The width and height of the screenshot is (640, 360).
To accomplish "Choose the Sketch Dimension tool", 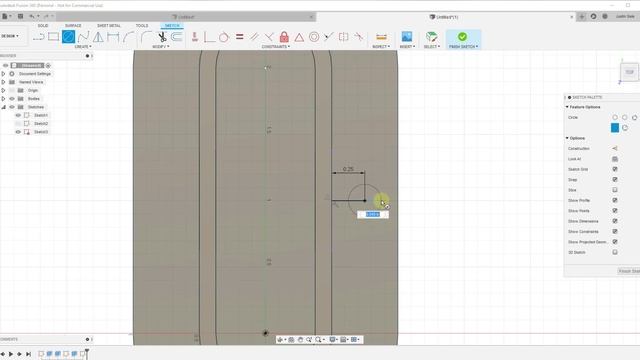I will [113, 37].
